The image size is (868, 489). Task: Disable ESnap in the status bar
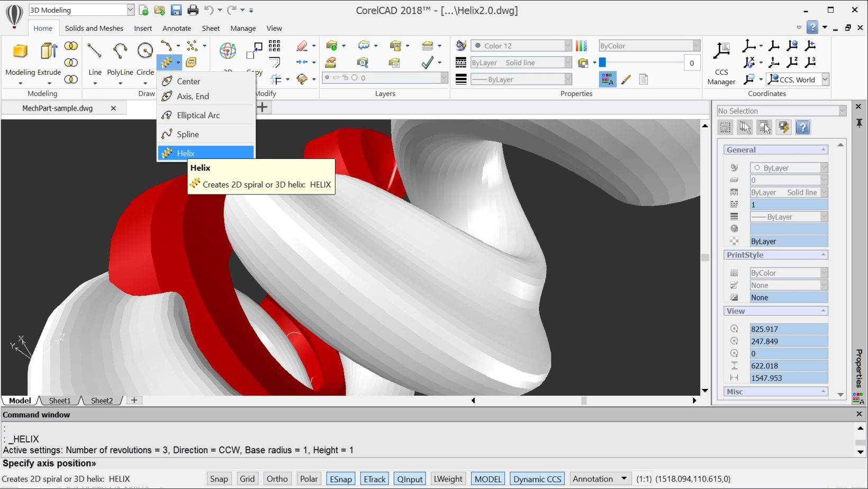(340, 479)
